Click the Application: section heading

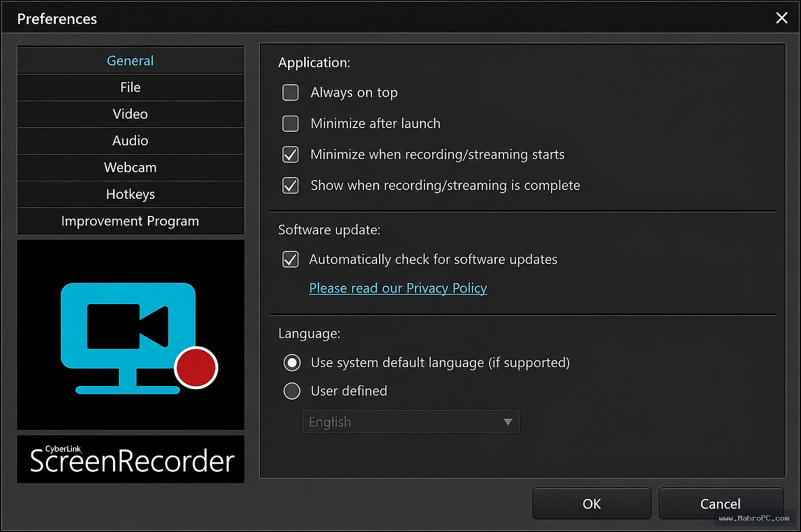(314, 62)
